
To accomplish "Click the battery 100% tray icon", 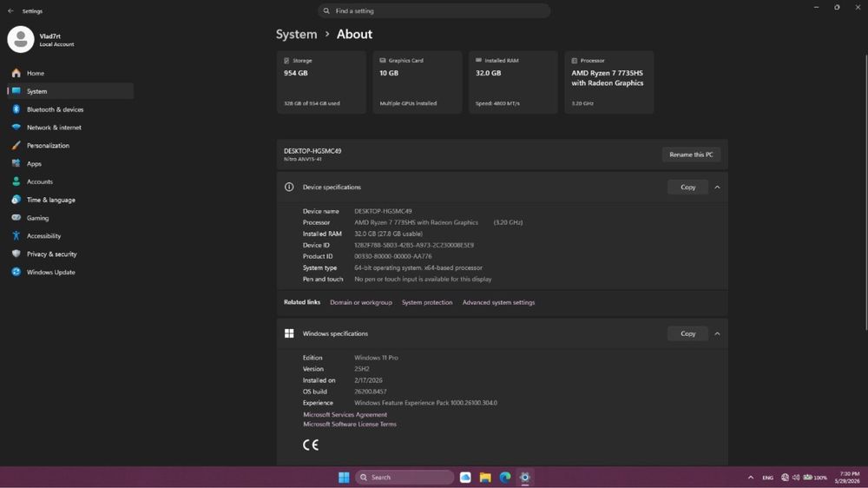I will coord(815,478).
